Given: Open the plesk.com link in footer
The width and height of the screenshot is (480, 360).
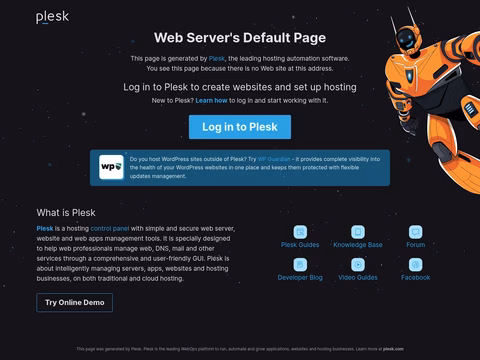Looking at the screenshot, I should click(x=393, y=349).
